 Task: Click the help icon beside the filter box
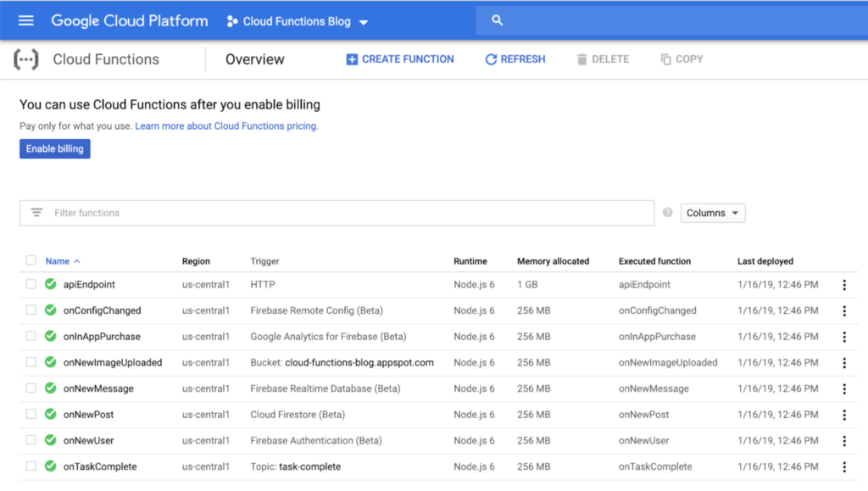(x=667, y=213)
